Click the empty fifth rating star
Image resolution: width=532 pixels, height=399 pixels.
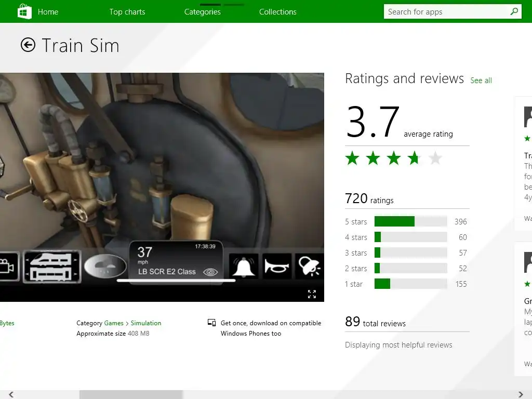(435, 158)
